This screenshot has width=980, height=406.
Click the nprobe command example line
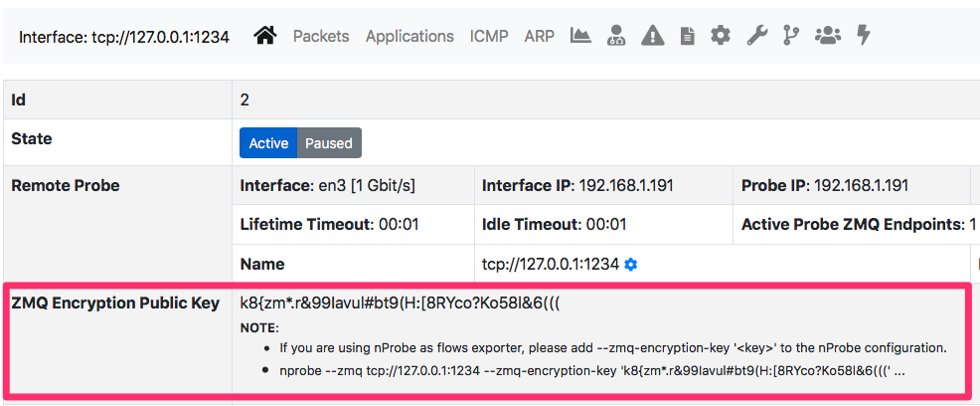click(x=592, y=371)
